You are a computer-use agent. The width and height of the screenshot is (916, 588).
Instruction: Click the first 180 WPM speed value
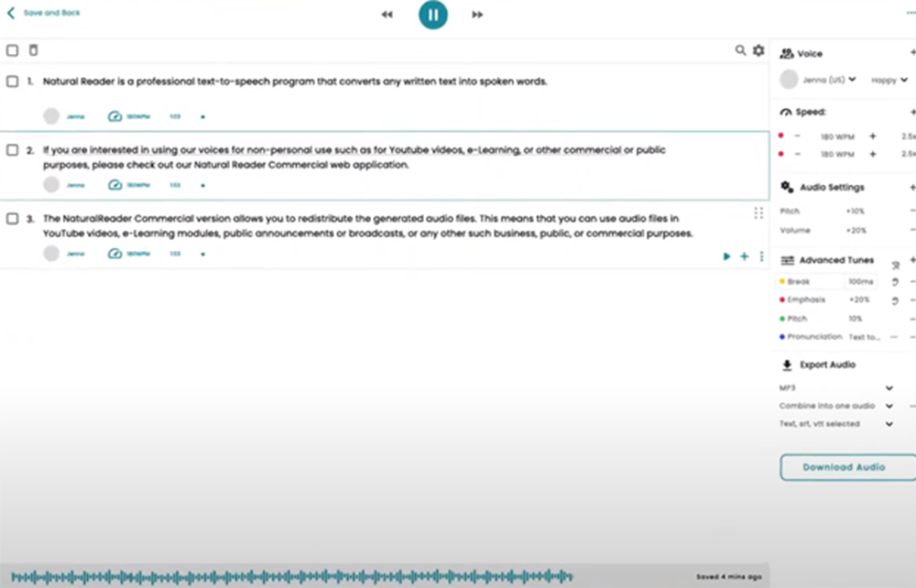click(837, 136)
